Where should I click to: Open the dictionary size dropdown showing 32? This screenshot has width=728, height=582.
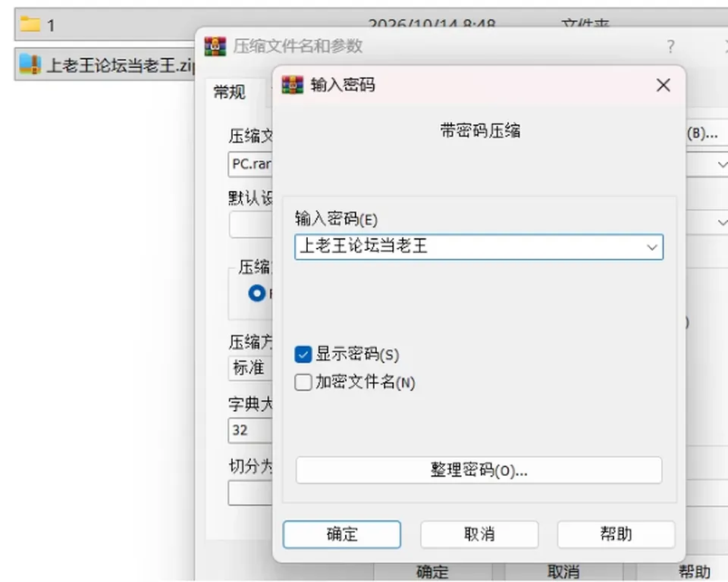coord(250,430)
